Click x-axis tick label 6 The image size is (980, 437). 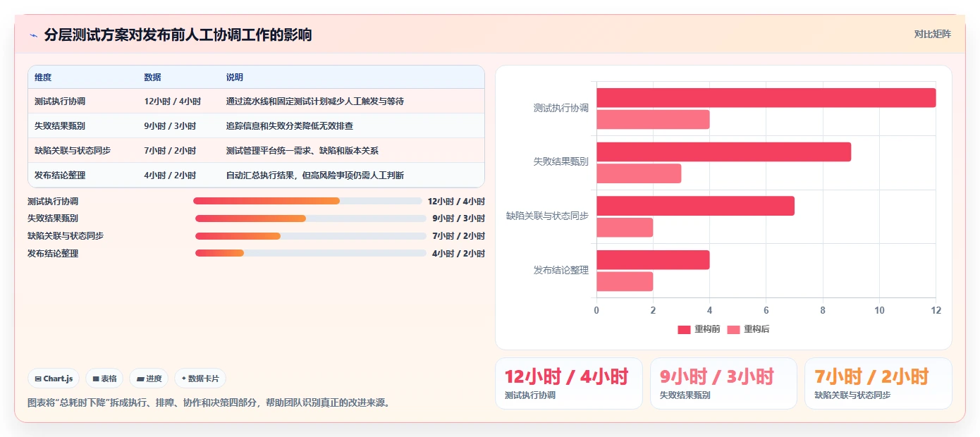766,310
